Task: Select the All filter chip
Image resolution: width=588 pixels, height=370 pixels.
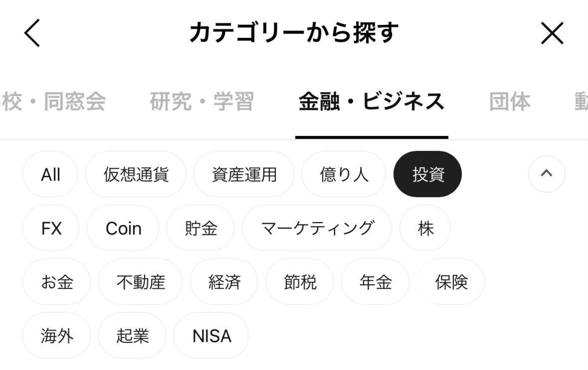Action: pyautogui.click(x=50, y=174)
